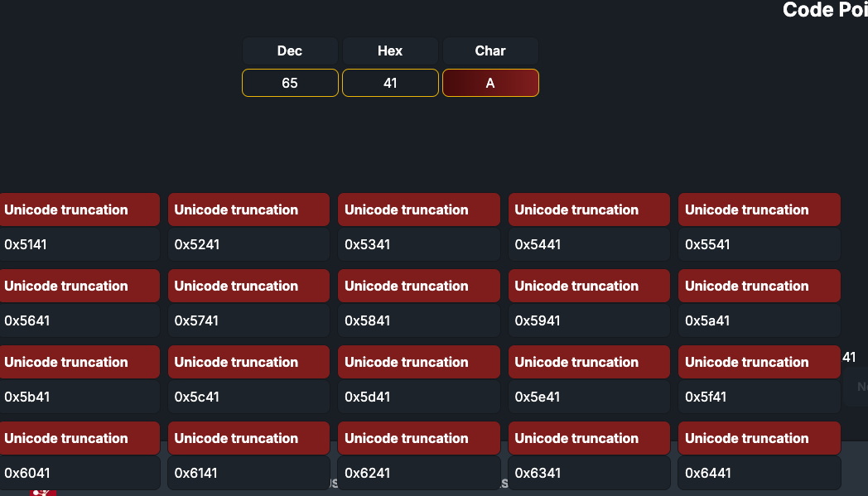
Task: Select Unicode truncation value 0x5141
Action: pyautogui.click(x=80, y=244)
